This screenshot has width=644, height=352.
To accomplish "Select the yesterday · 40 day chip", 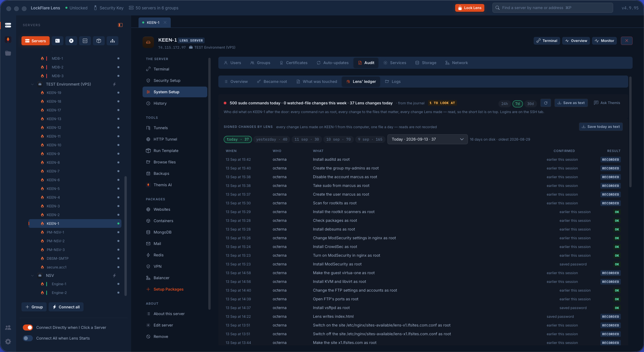I will 272,139.
